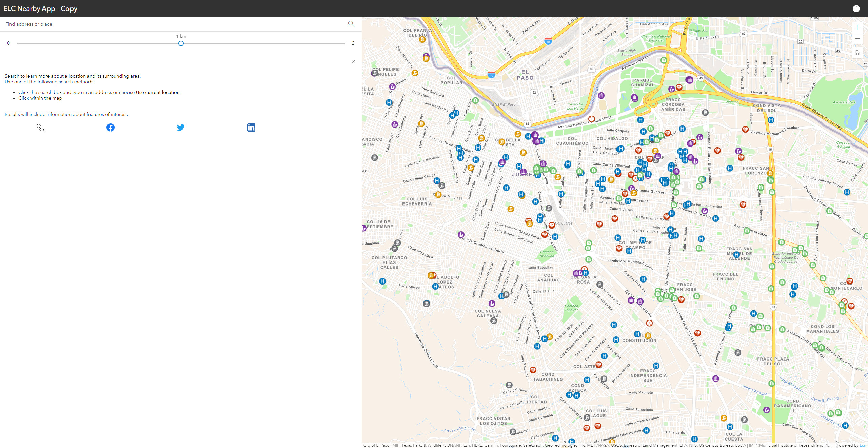Select hospital marker above COL LA CUESTA
868x448 pixels.
coord(730,427)
